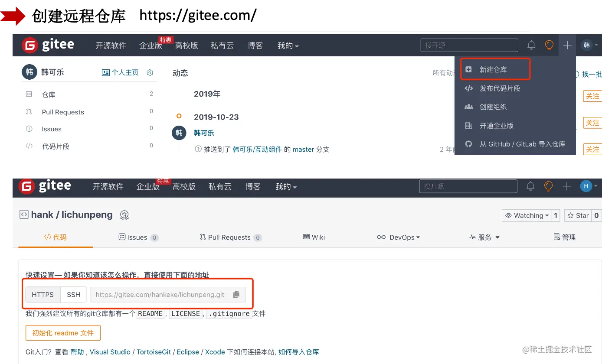602x364 pixels.
Task: Expand 我的 dropdown in lower navbar
Action: click(286, 187)
